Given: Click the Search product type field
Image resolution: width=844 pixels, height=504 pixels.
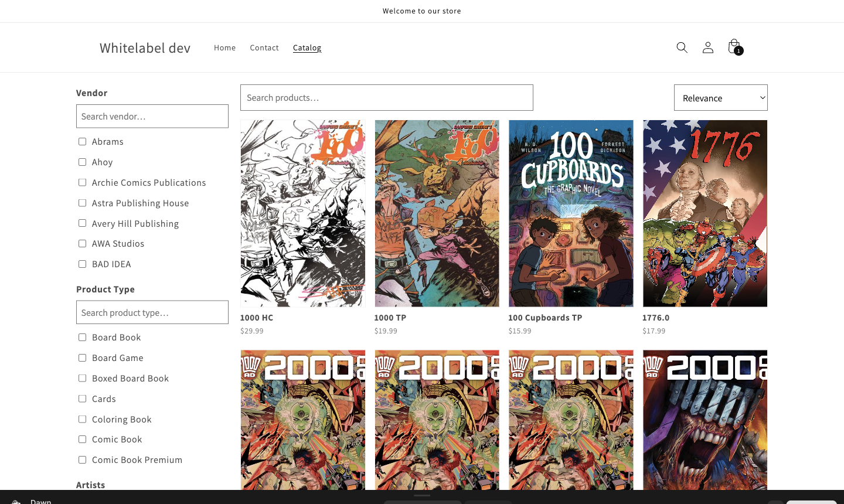Looking at the screenshot, I should tap(152, 312).
